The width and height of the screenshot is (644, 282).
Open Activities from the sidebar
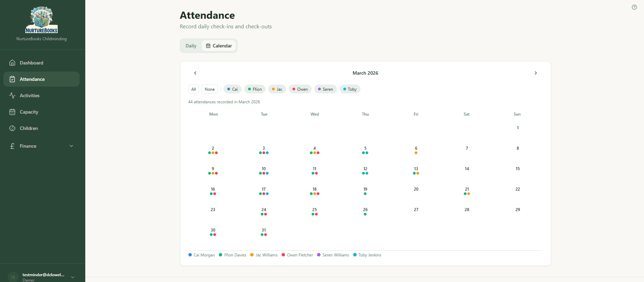point(41,95)
